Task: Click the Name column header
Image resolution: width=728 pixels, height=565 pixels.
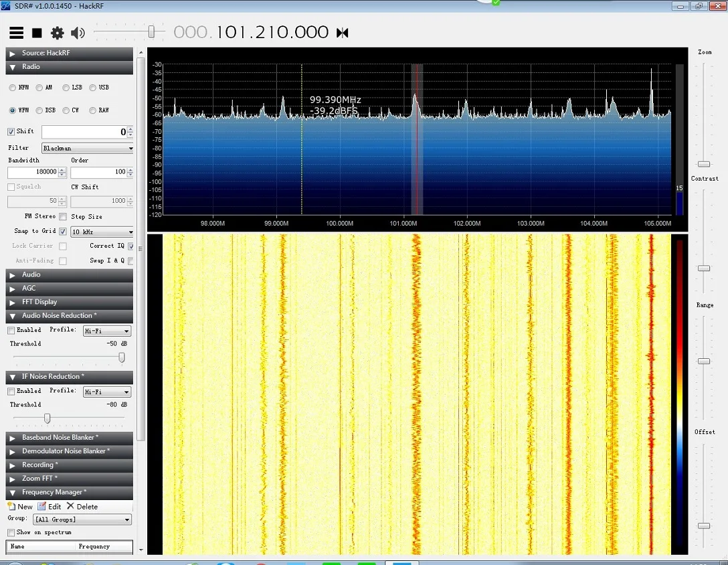Action: point(41,546)
